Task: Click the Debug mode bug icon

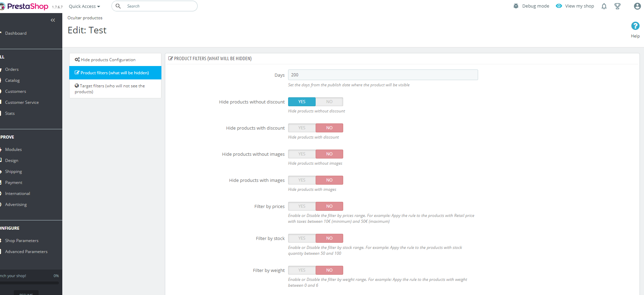Action: coord(516,6)
